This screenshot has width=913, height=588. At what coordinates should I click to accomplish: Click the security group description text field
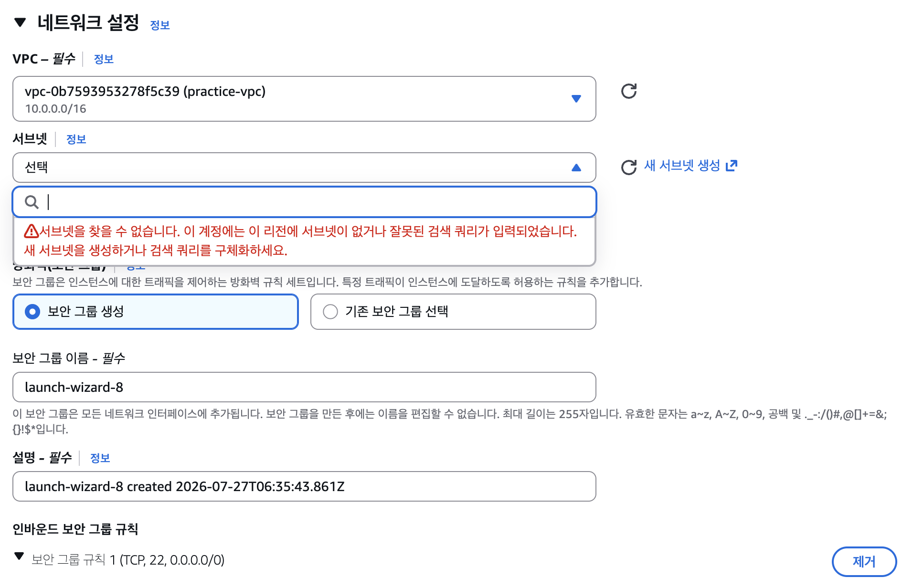tap(304, 486)
